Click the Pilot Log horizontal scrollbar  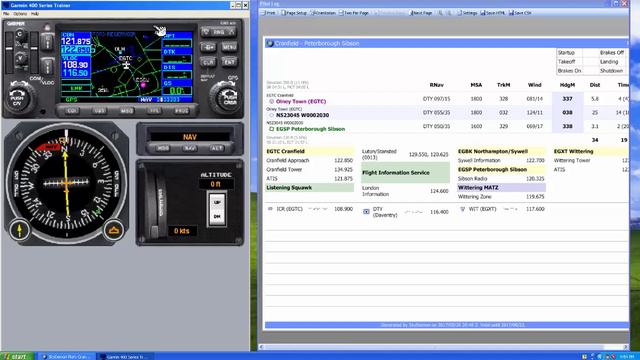443,347
